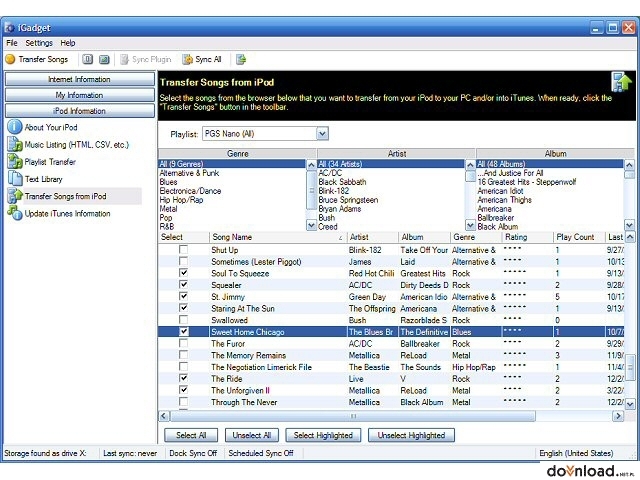The width and height of the screenshot is (640, 480).
Task: Sort by Song Name column header
Action: tap(278, 237)
